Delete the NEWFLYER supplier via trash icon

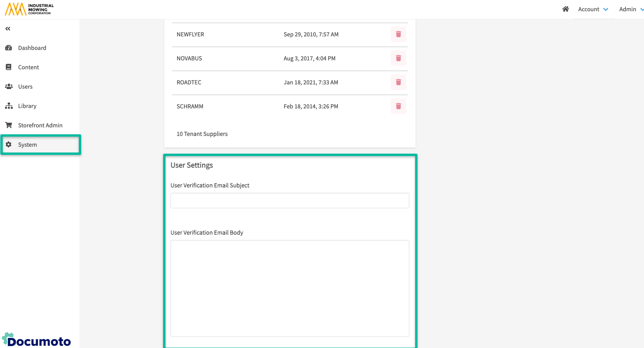(398, 34)
